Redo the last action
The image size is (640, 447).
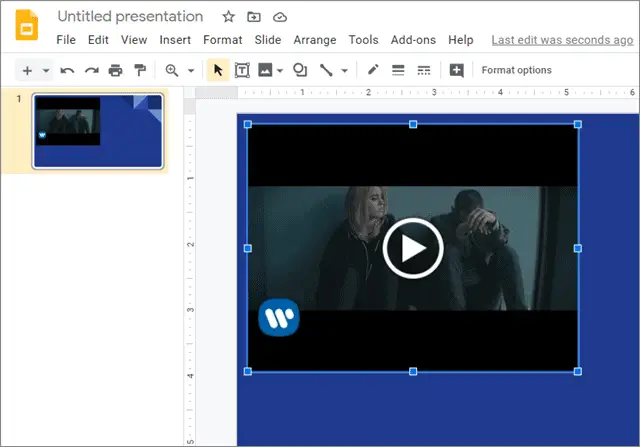pyautogui.click(x=91, y=71)
